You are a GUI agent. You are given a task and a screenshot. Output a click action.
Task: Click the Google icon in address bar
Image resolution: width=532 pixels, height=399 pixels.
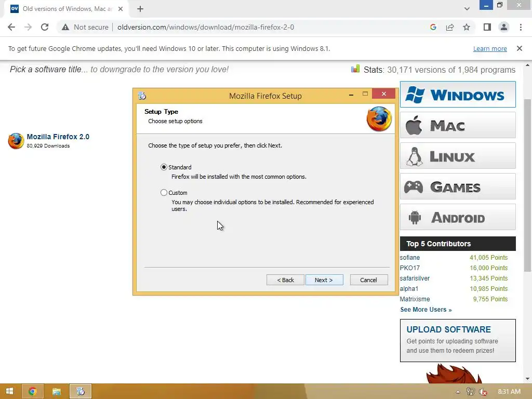coord(433,27)
